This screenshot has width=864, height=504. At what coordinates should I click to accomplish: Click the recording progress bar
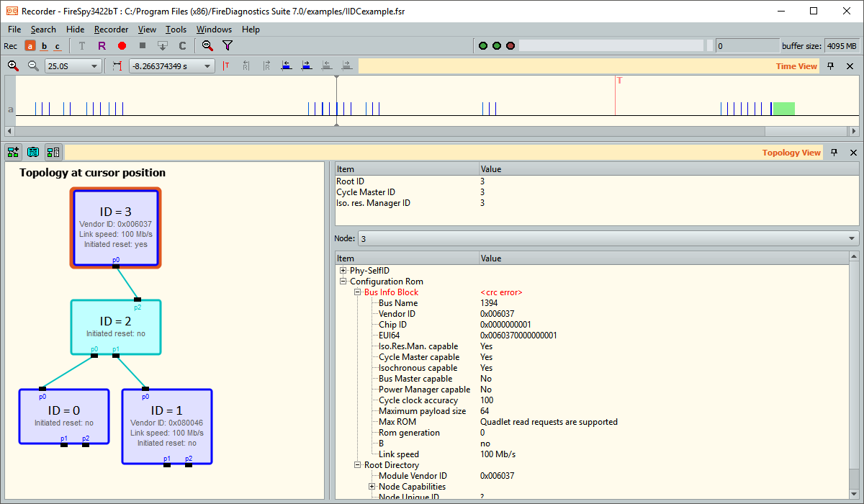611,46
